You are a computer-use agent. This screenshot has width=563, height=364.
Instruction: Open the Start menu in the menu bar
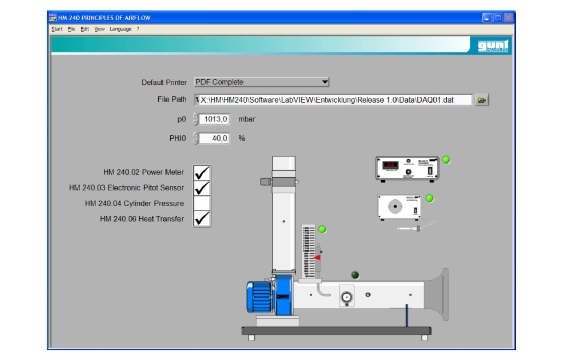tap(57, 29)
